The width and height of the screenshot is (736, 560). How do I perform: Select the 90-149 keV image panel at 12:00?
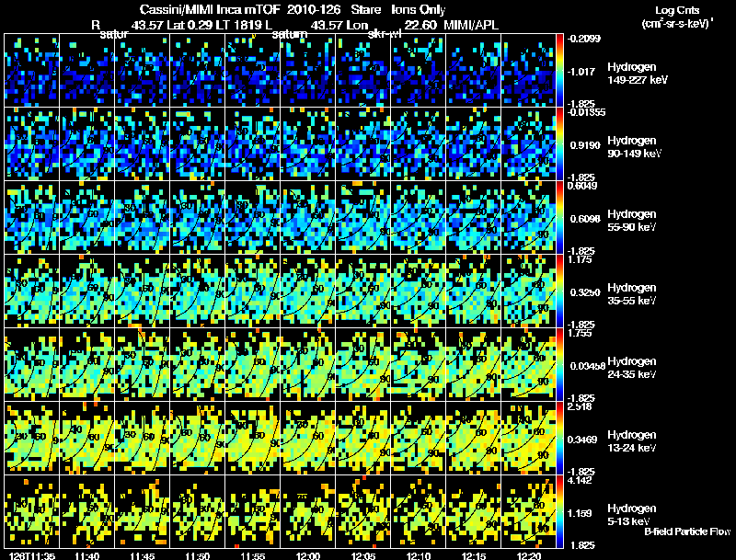pos(308,144)
